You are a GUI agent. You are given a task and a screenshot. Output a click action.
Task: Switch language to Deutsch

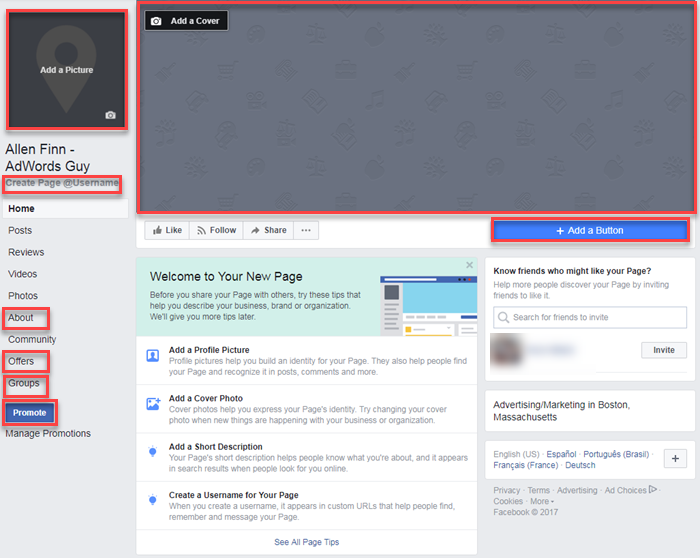click(580, 465)
